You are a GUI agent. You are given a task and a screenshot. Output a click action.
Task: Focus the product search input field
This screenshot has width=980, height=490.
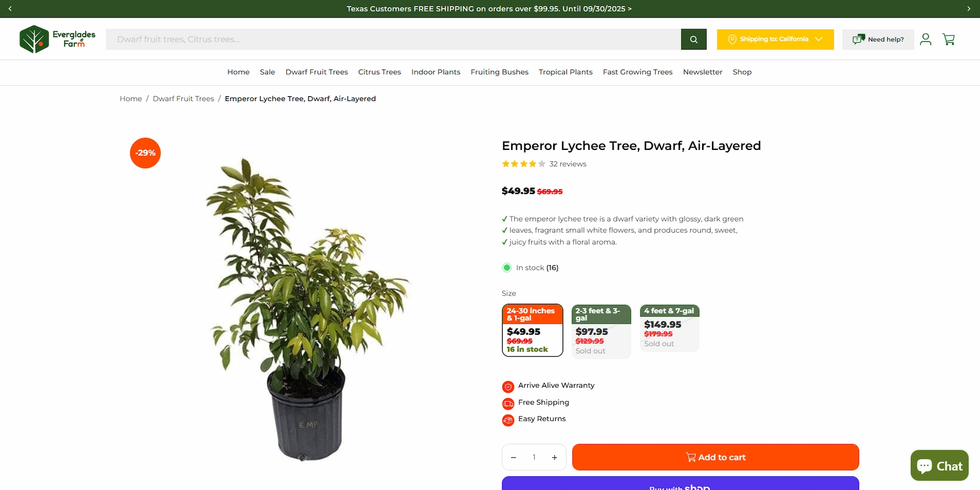tap(393, 39)
